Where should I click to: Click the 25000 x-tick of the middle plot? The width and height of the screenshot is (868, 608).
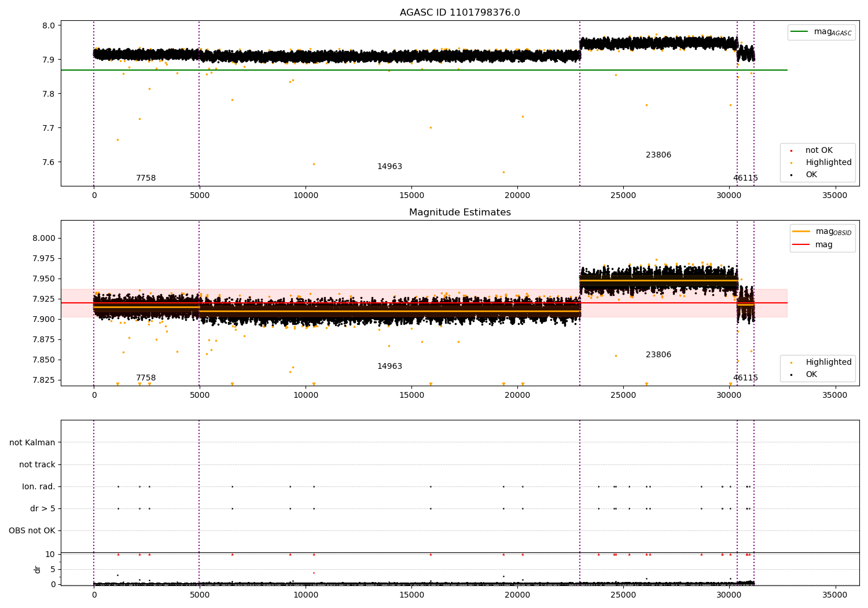[x=623, y=395]
